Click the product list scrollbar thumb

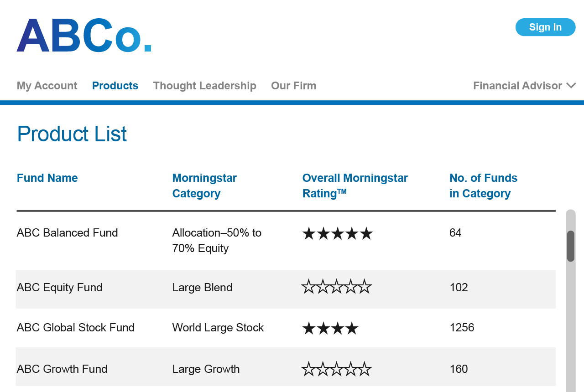point(570,246)
